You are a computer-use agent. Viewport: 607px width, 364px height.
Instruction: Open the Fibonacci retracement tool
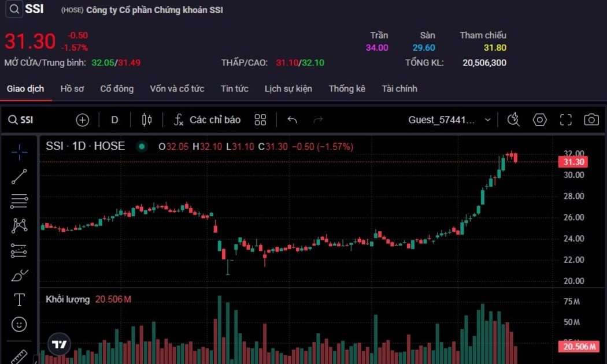pos(19,201)
